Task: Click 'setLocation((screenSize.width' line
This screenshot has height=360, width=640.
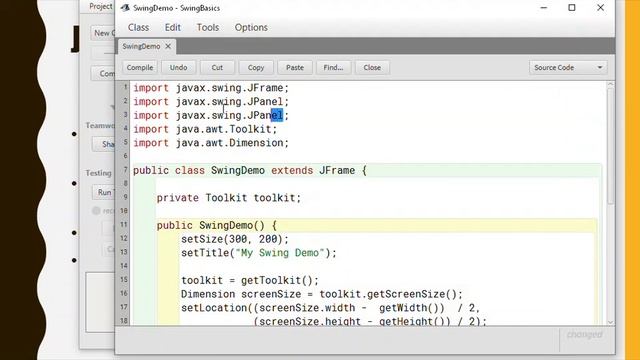Action: (331, 308)
